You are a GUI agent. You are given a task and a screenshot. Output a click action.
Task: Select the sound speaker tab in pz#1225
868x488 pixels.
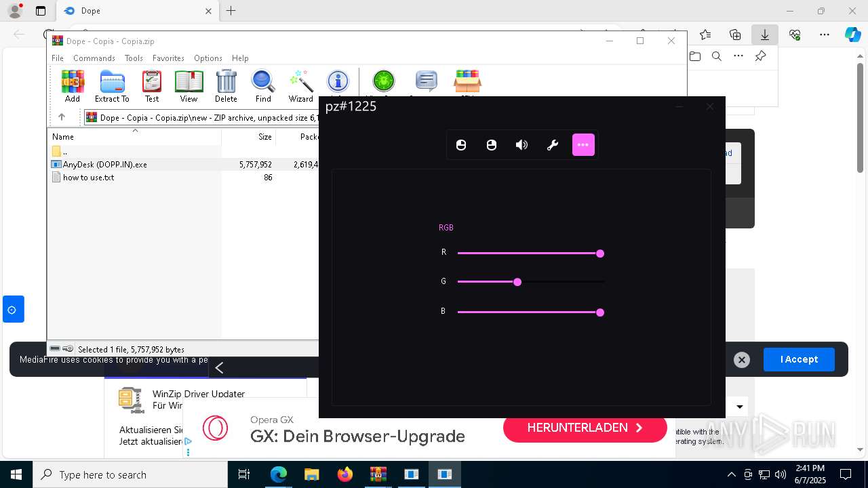click(x=521, y=145)
